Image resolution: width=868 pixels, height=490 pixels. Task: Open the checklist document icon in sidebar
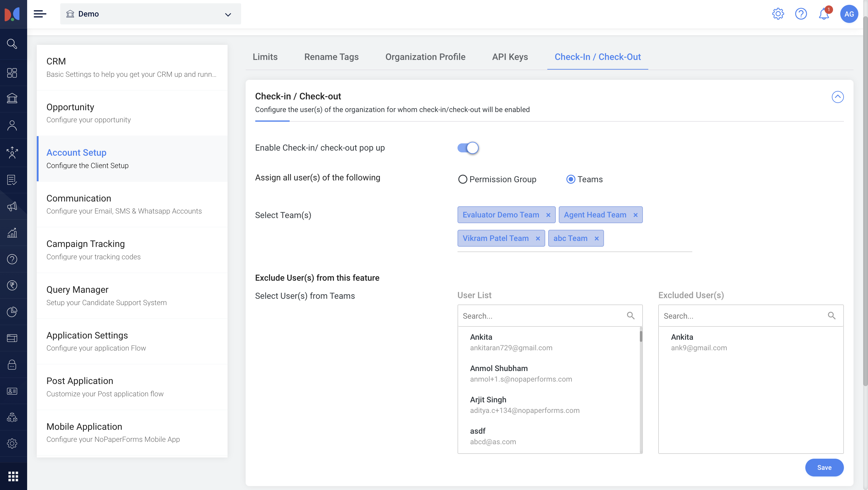[x=12, y=180]
